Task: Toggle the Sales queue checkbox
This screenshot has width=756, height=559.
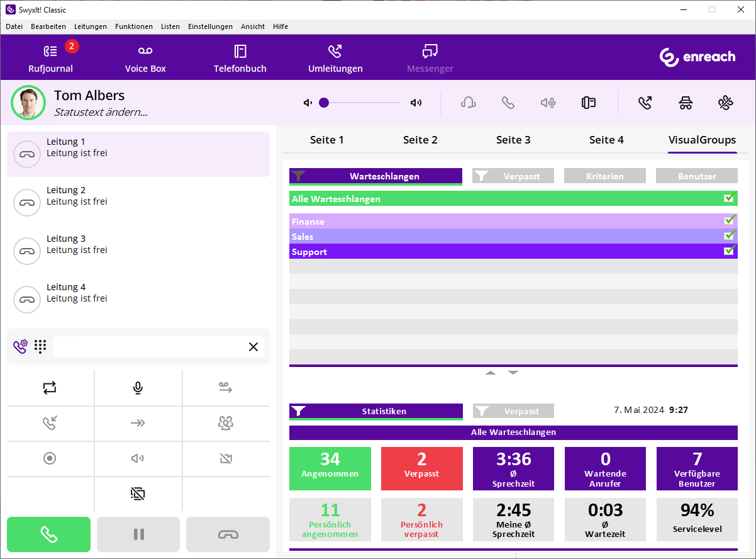Action: [x=730, y=235]
